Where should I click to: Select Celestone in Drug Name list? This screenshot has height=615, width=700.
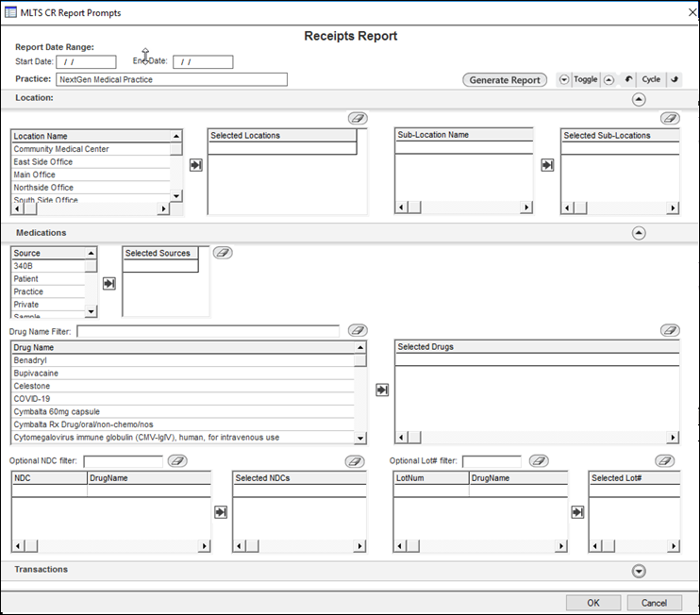coord(183,387)
